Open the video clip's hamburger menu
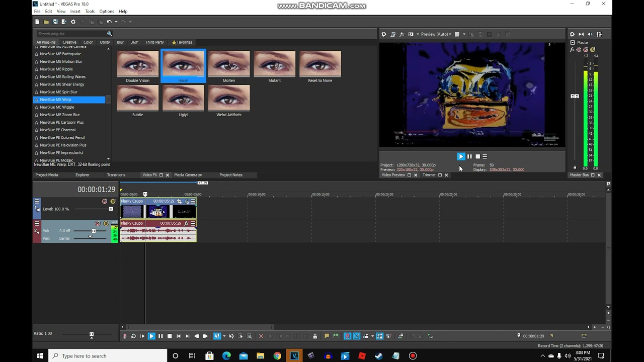This screenshot has width=644, height=362. coord(193,201)
